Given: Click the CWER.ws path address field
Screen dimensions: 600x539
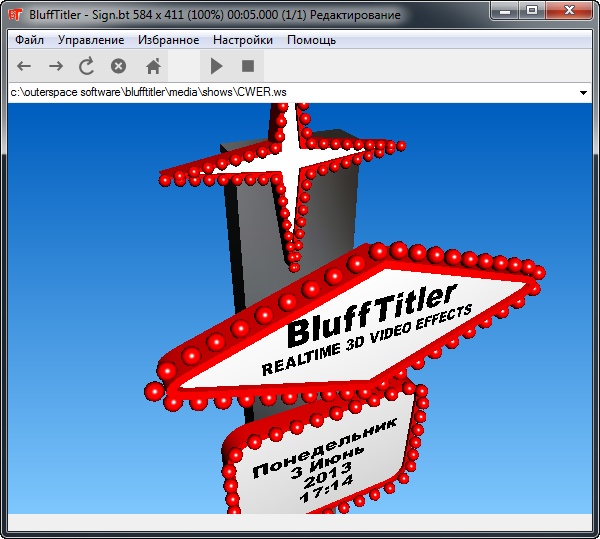Looking at the screenshot, I should coord(290,93).
